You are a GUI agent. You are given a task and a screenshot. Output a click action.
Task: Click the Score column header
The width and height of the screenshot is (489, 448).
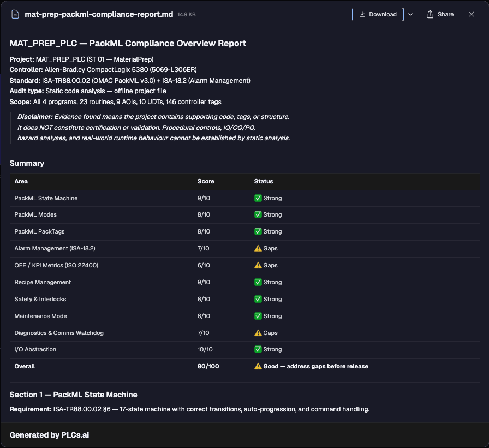206,182
